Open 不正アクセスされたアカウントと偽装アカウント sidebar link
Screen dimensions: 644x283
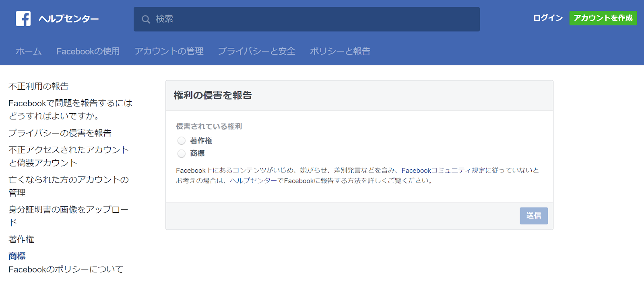69,156
